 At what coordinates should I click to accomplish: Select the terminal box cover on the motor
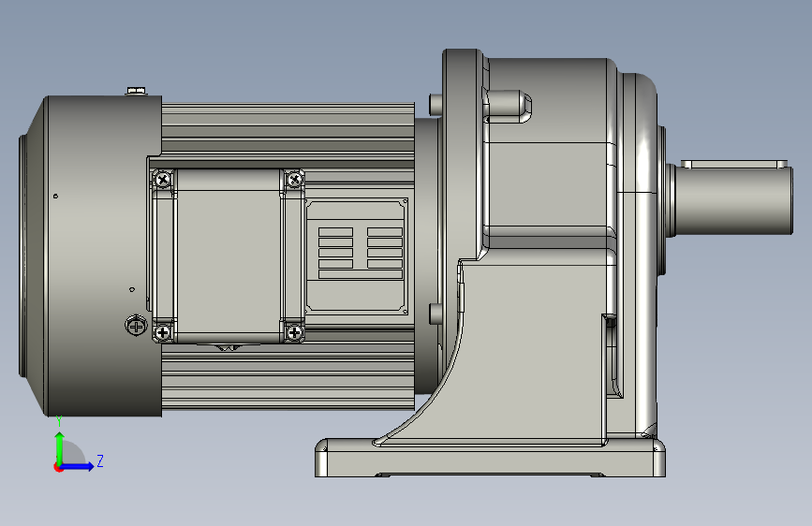point(229,256)
